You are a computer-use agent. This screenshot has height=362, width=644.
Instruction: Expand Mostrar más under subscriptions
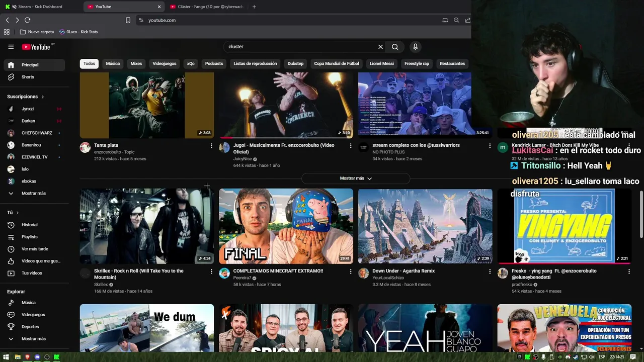point(34,193)
